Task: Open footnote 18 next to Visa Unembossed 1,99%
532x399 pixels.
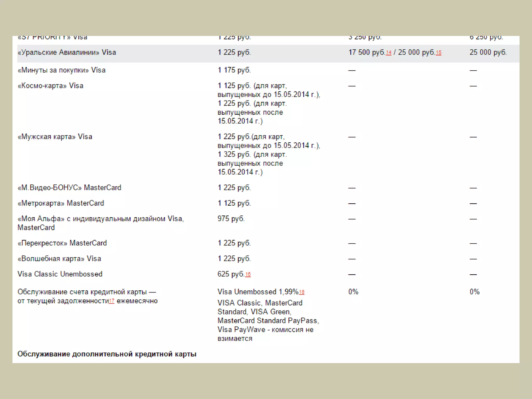Action: point(302,292)
